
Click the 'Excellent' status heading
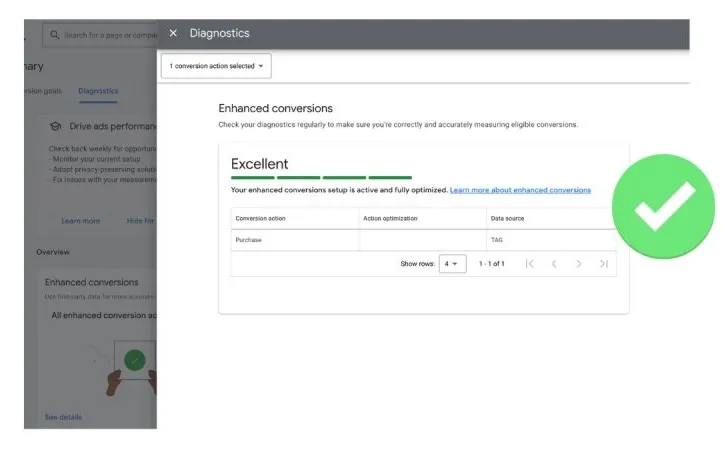click(259, 164)
